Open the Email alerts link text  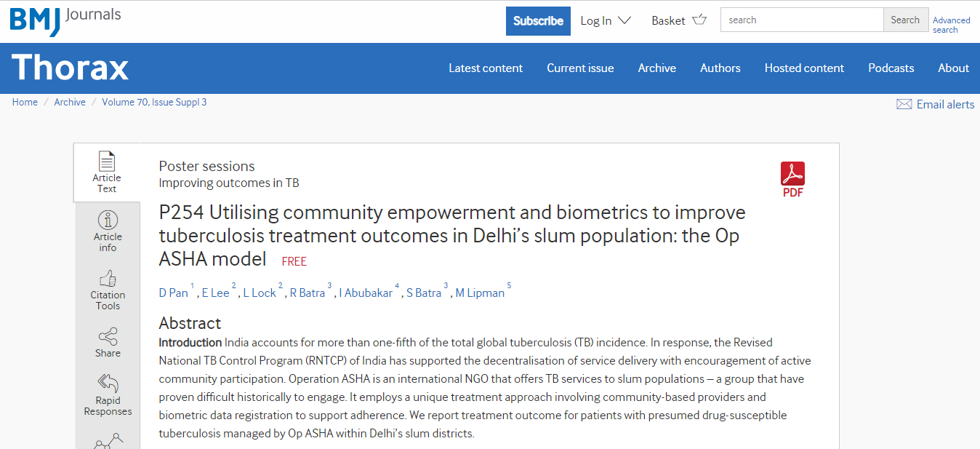945,105
